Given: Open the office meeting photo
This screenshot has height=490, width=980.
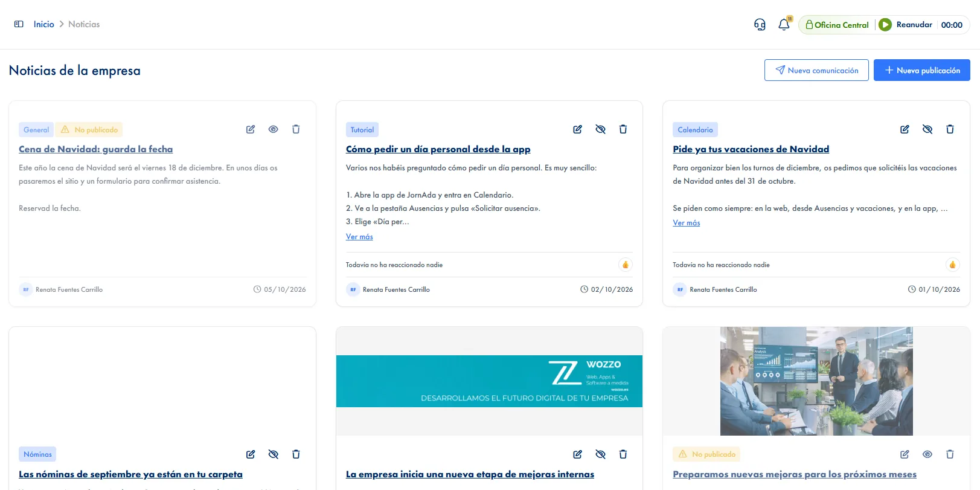Looking at the screenshot, I should [x=816, y=381].
